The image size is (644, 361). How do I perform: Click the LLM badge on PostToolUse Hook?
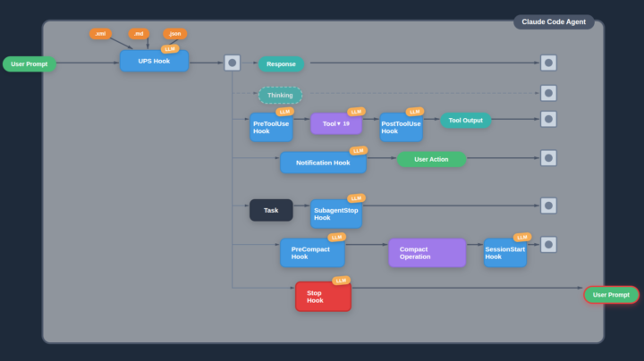pyautogui.click(x=415, y=112)
